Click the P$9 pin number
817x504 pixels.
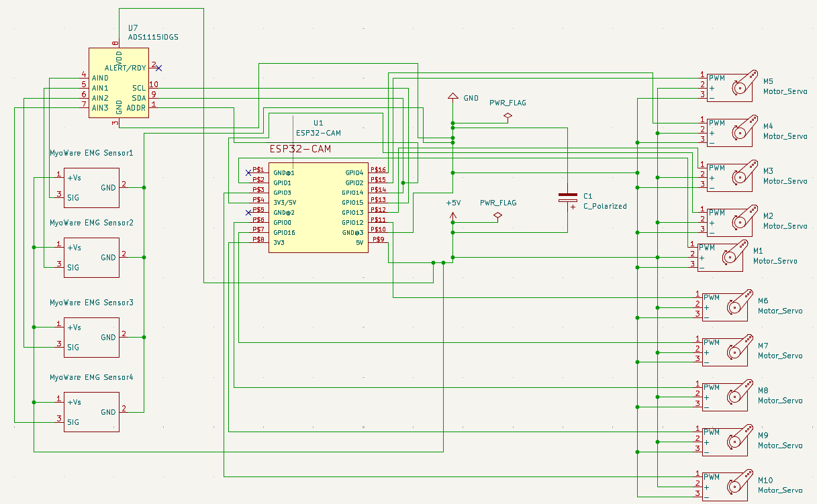378,239
